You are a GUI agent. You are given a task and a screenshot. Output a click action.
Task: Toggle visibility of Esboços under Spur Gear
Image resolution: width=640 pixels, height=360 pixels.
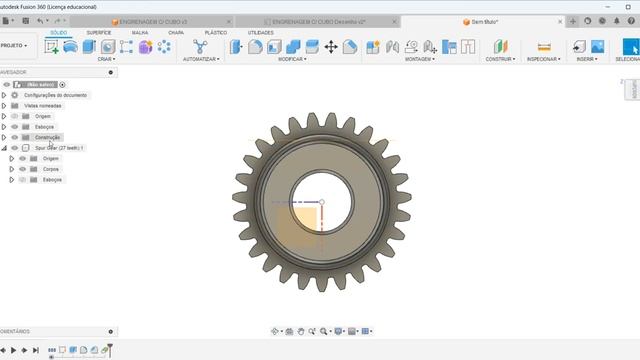[x=22, y=180]
